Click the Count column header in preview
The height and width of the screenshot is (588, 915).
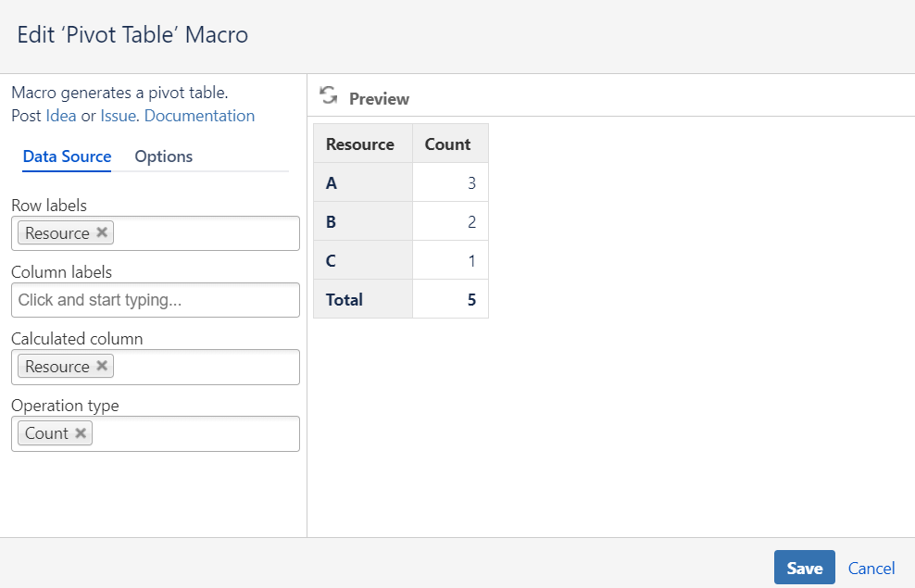[x=448, y=144]
